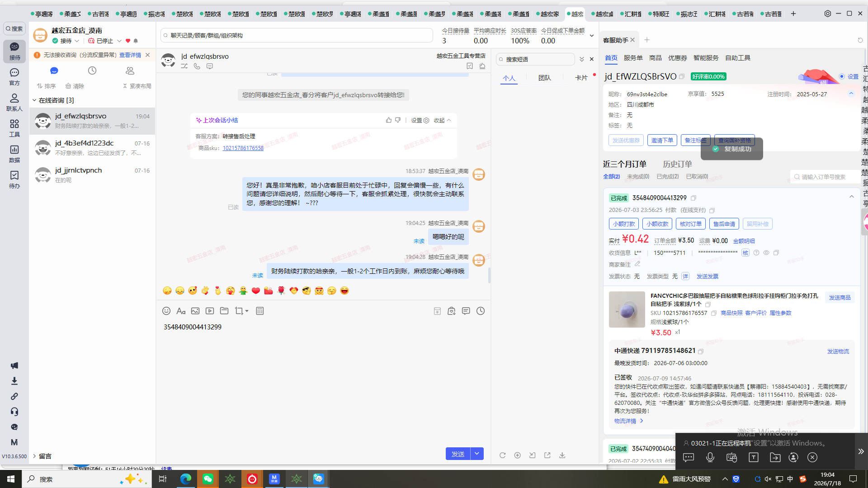Toggle 紧凑布局 compact layout
The image size is (868, 488).
(137, 86)
